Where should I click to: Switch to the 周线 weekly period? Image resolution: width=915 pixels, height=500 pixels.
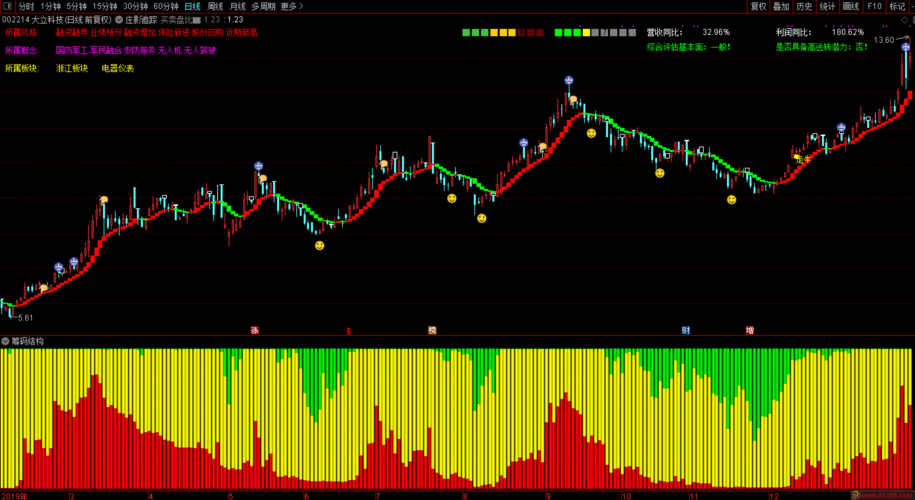(215, 6)
